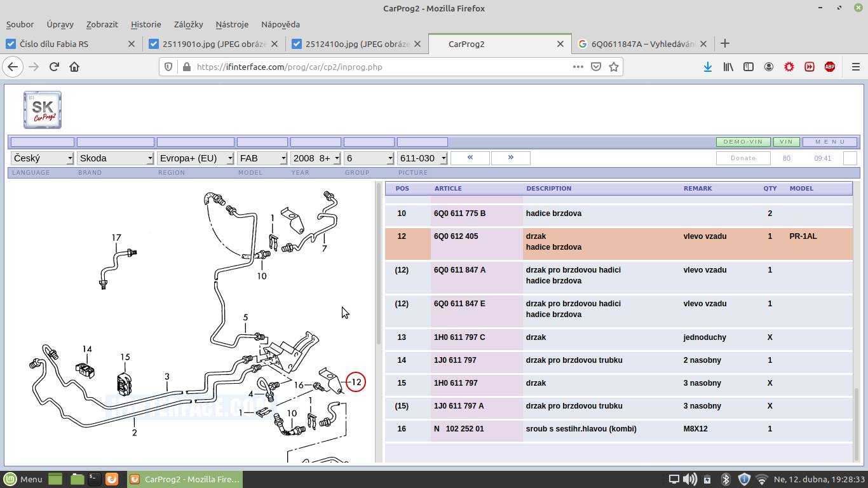The image size is (868, 488).
Task: Click position 17 label in diagram
Action: pos(116,238)
